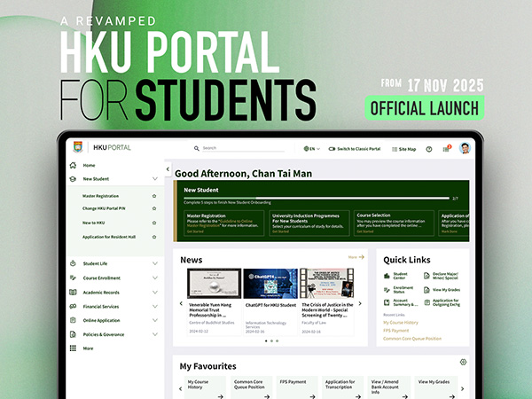532x399 pixels.
Task: Open the Guideline to Online Master Registration link
Action: click(221, 223)
